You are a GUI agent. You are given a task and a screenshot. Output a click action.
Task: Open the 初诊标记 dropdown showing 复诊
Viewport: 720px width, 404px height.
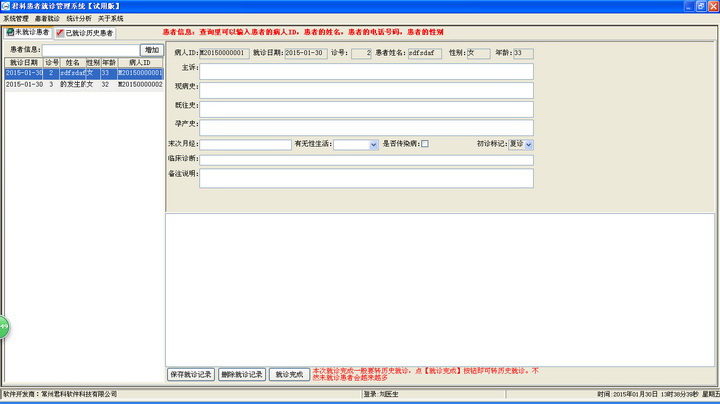click(x=529, y=144)
